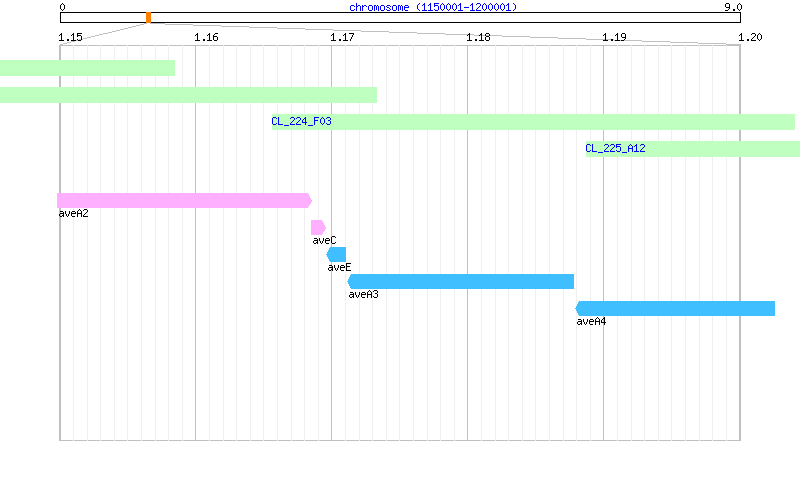Click the aveA3 gene label text
800x500 pixels.
(x=363, y=294)
